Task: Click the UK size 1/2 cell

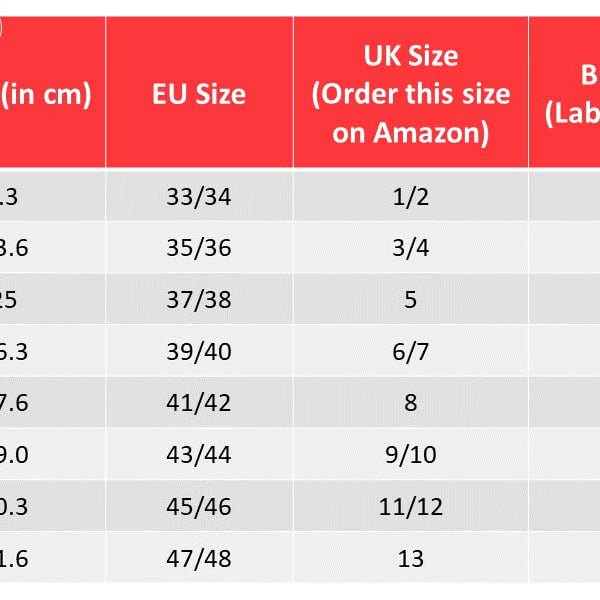Action: coord(410,196)
